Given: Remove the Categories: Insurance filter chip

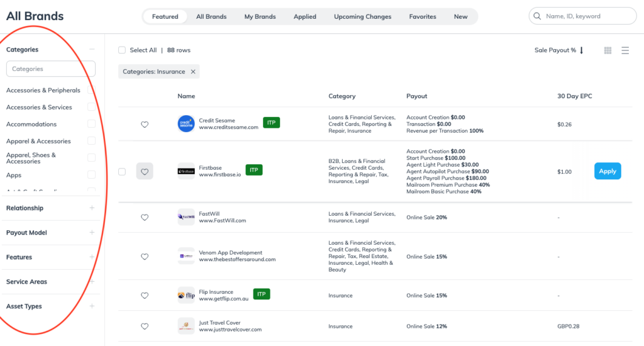Looking at the screenshot, I should tap(193, 72).
